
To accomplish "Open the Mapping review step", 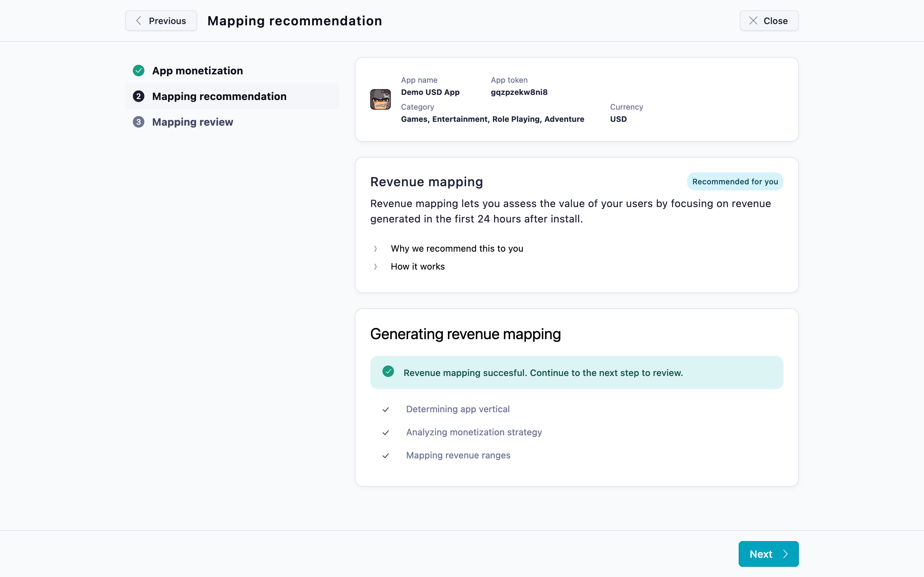I will pos(193,122).
